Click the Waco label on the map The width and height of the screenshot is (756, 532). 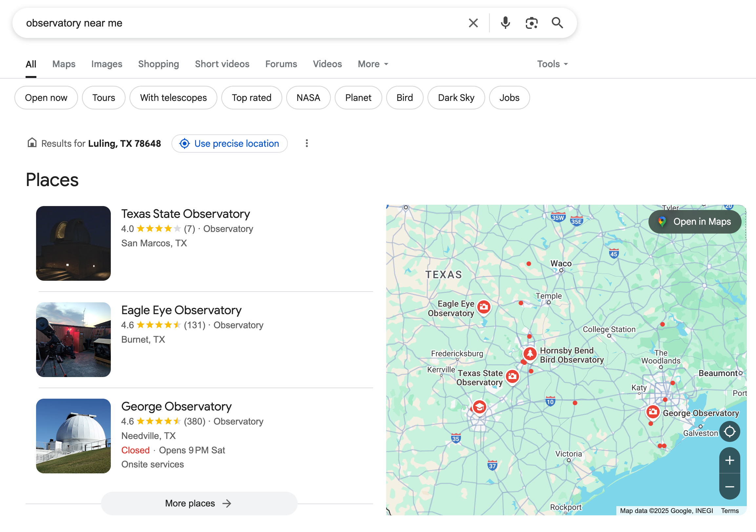click(x=561, y=263)
